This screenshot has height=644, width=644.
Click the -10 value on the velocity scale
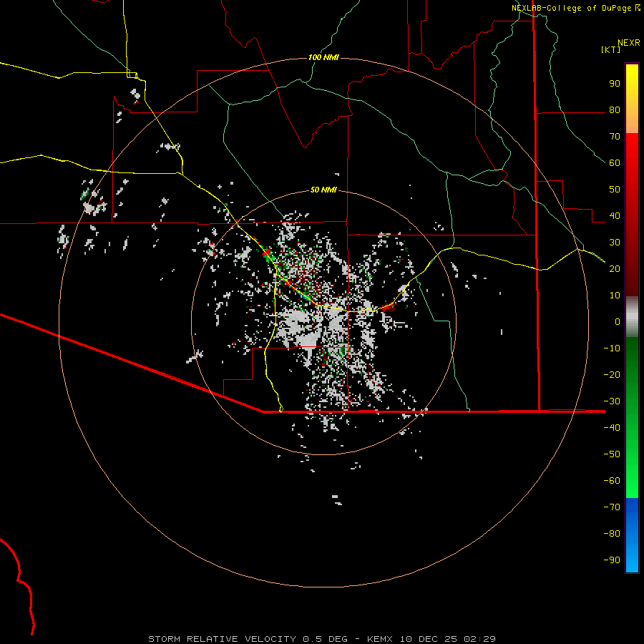(612, 348)
